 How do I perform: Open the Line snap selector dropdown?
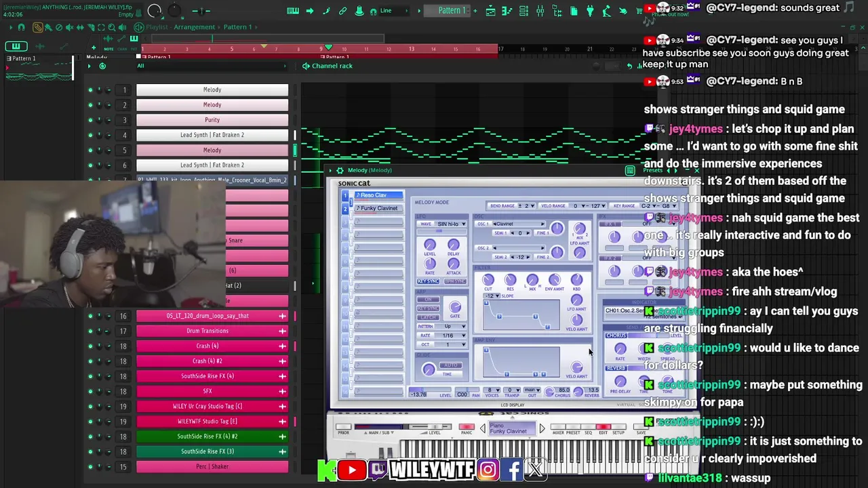(393, 11)
